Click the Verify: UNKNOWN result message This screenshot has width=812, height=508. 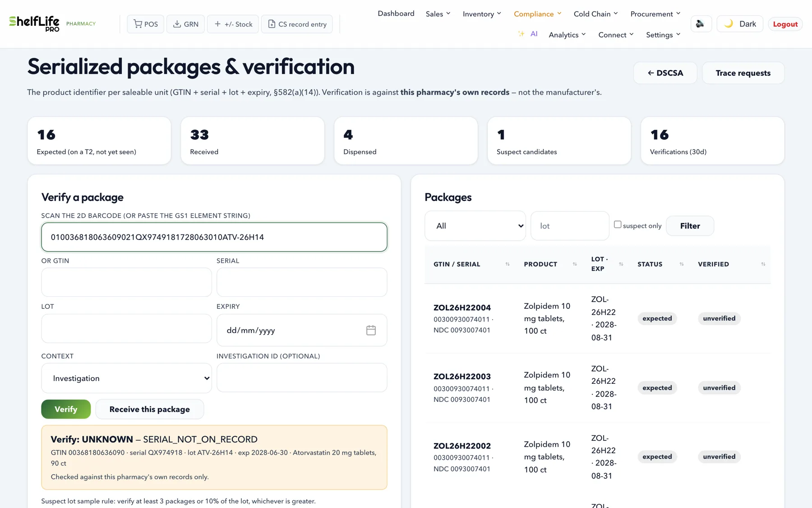click(x=214, y=457)
